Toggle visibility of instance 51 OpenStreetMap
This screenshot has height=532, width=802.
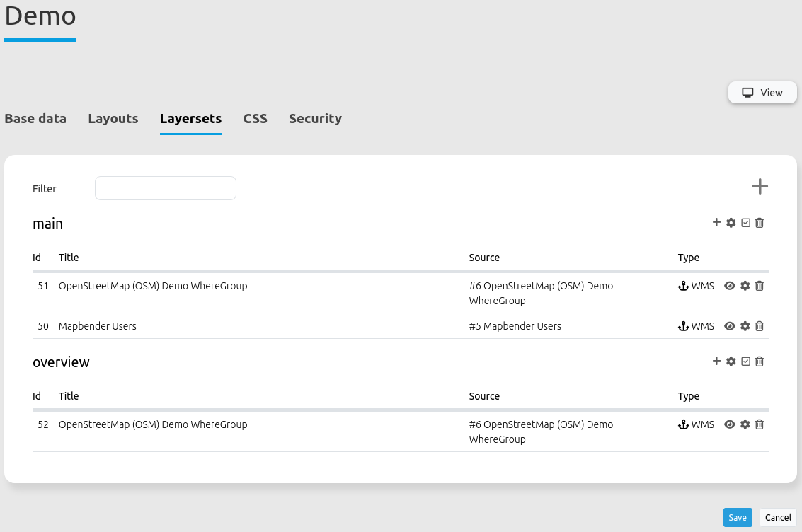point(730,286)
